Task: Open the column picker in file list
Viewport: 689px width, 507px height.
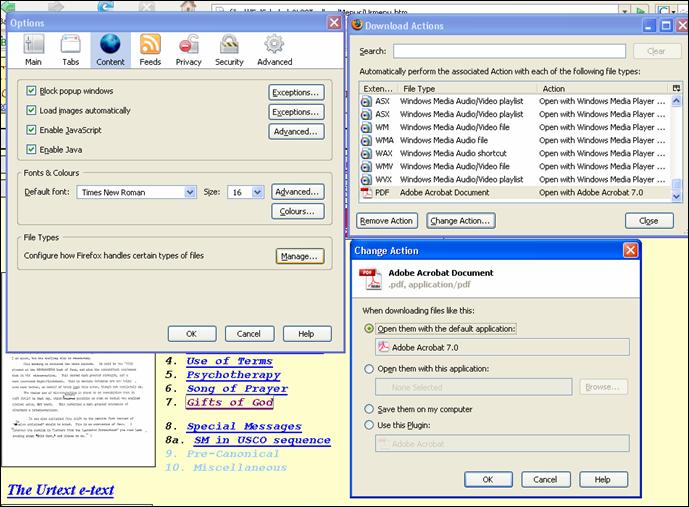Action: pyautogui.click(x=677, y=88)
